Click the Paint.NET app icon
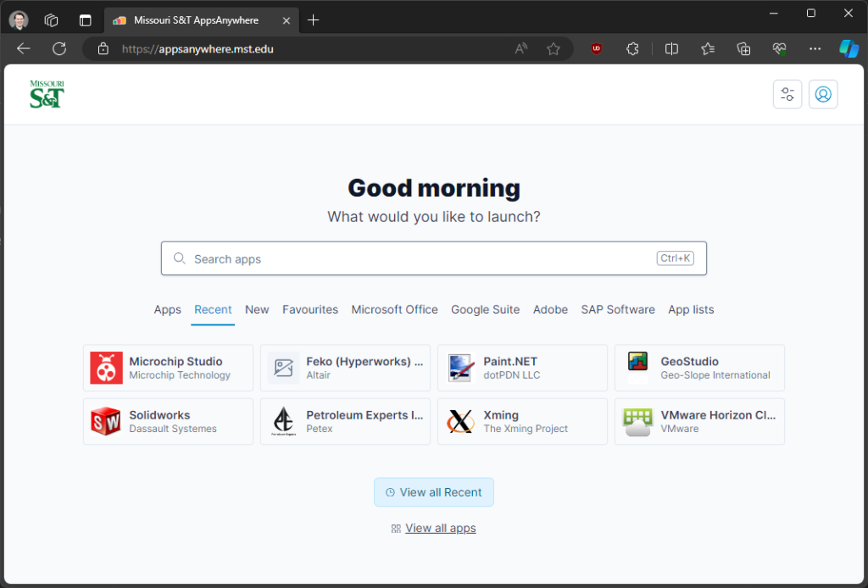868x588 pixels. tap(460, 368)
